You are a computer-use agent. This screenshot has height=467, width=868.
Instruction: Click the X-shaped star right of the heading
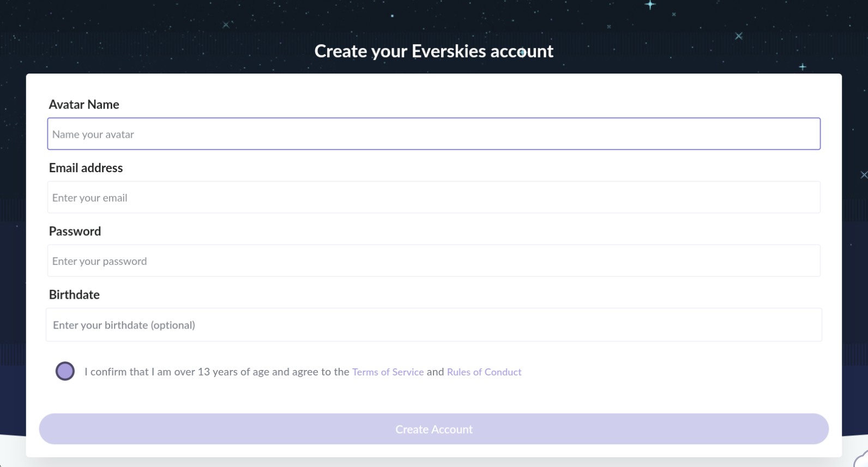coord(739,36)
